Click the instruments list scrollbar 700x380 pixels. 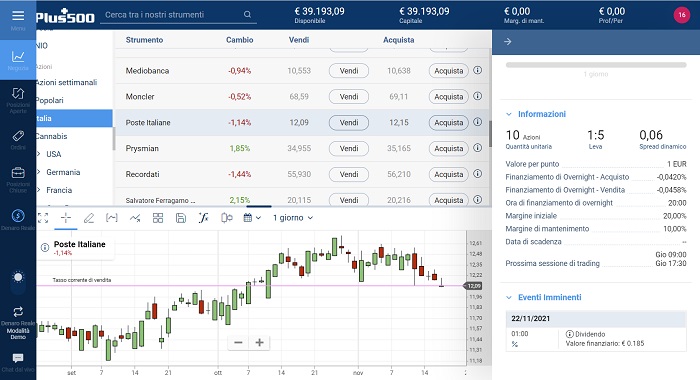tap(490, 134)
